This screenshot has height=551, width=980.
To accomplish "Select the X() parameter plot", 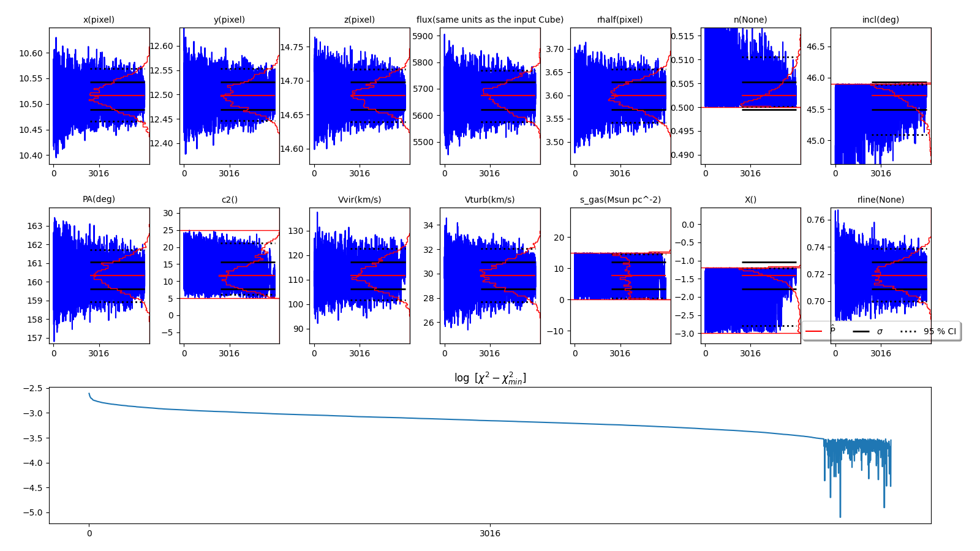I will coord(750,275).
